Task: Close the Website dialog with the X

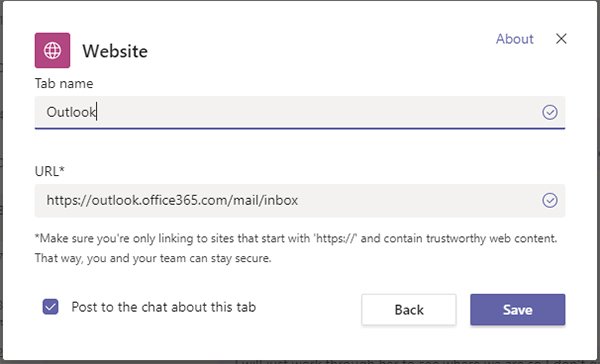Action: (x=561, y=39)
